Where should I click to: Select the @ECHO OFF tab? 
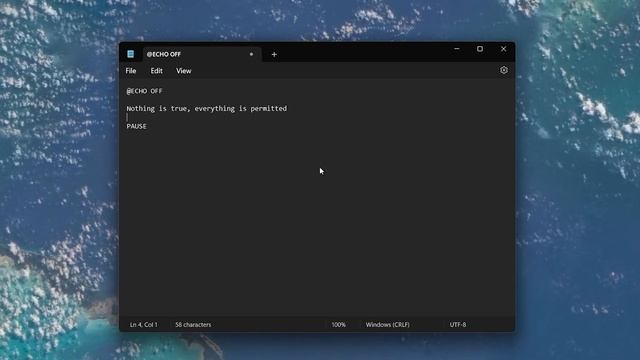click(202, 54)
